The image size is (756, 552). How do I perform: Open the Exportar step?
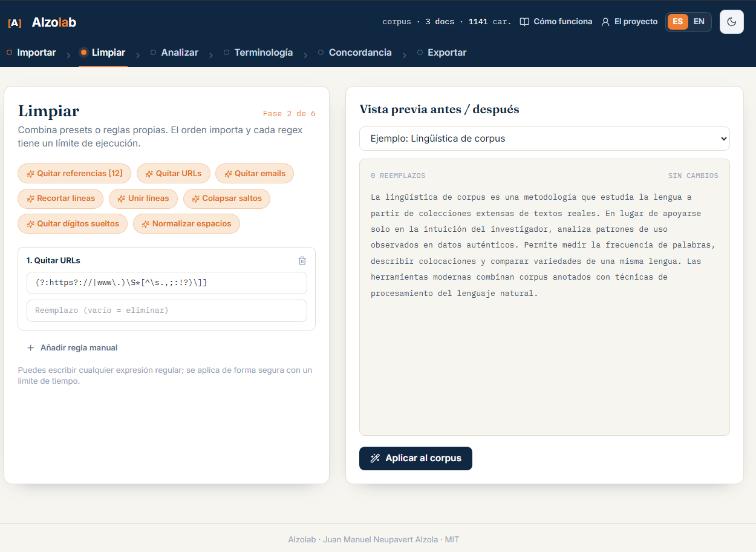pyautogui.click(x=442, y=53)
